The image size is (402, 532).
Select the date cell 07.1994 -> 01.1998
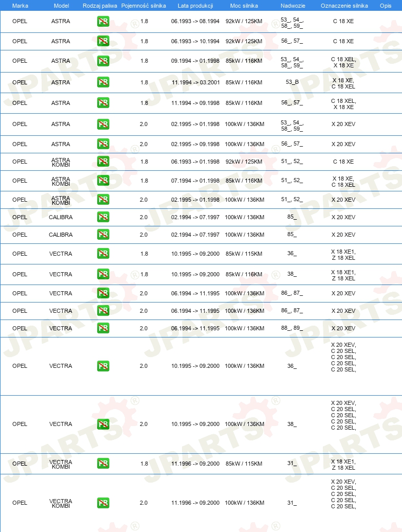(x=195, y=181)
